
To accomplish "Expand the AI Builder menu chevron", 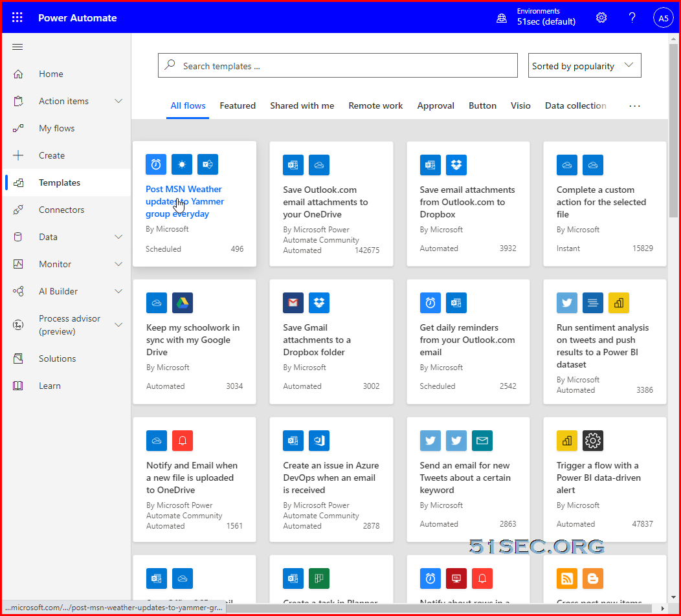I will (118, 291).
